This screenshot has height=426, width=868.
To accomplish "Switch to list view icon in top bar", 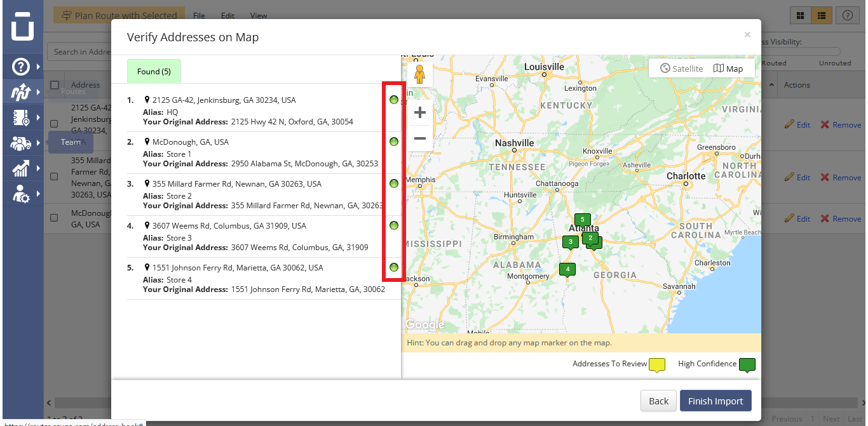I will click(822, 15).
